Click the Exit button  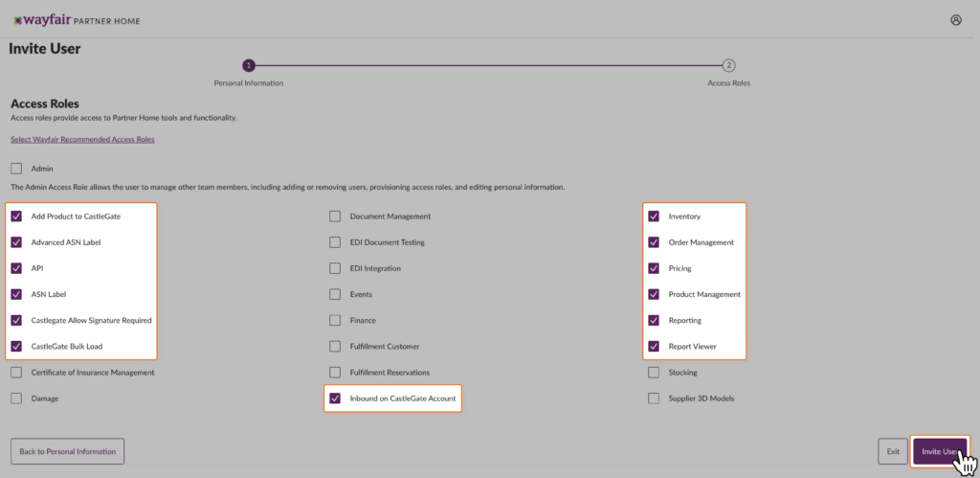893,451
